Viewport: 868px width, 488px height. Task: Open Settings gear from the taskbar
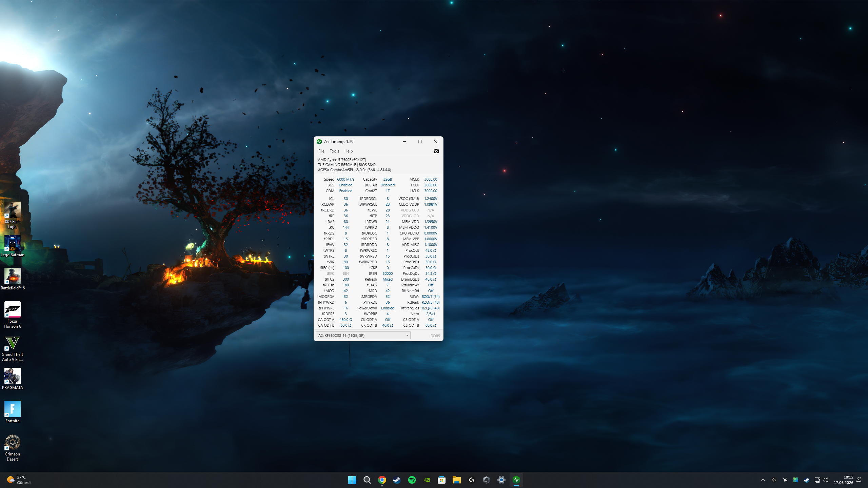[501, 480]
